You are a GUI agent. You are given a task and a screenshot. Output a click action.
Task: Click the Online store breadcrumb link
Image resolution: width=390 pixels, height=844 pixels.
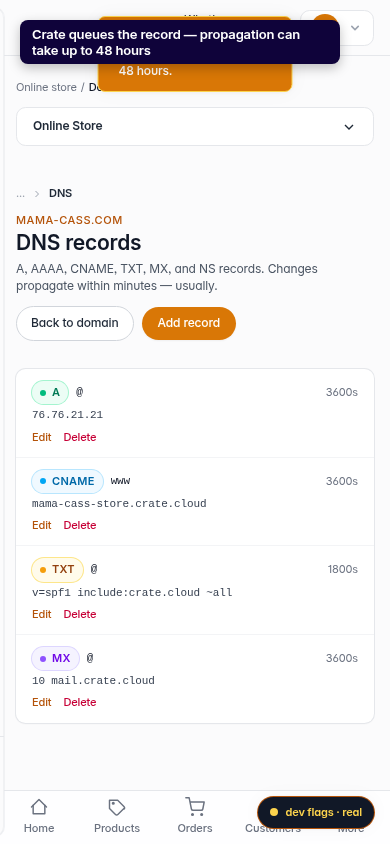point(46,87)
